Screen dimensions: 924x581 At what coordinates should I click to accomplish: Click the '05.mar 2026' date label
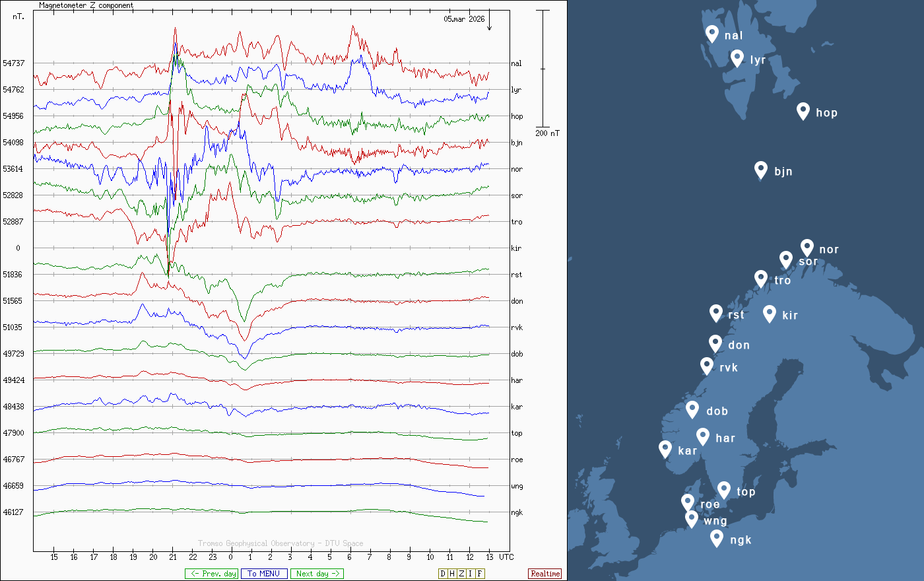[x=464, y=19]
